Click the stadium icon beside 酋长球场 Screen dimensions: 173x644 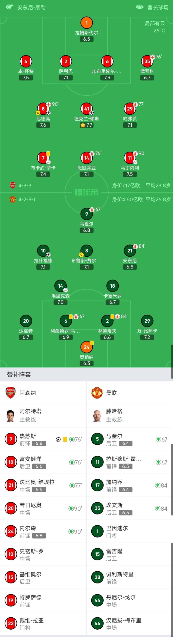point(140,7)
